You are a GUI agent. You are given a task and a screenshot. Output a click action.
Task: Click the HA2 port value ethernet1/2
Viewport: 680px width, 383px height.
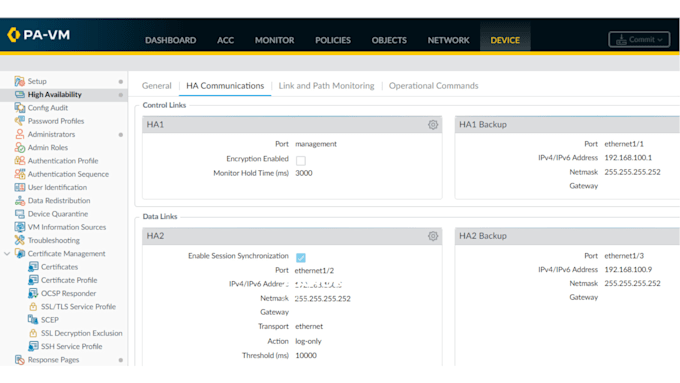pyautogui.click(x=314, y=270)
